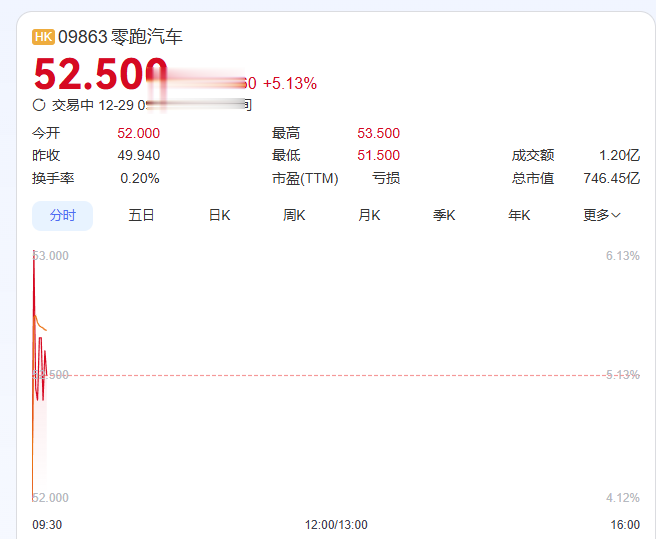Click the +5.13% change percentage
The width and height of the screenshot is (656, 539).
[x=290, y=83]
